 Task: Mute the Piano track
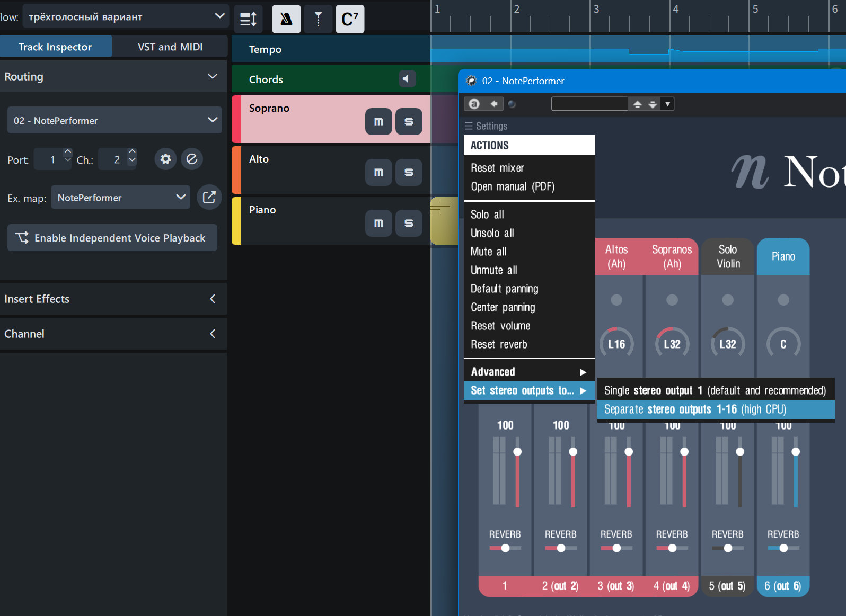(x=378, y=223)
